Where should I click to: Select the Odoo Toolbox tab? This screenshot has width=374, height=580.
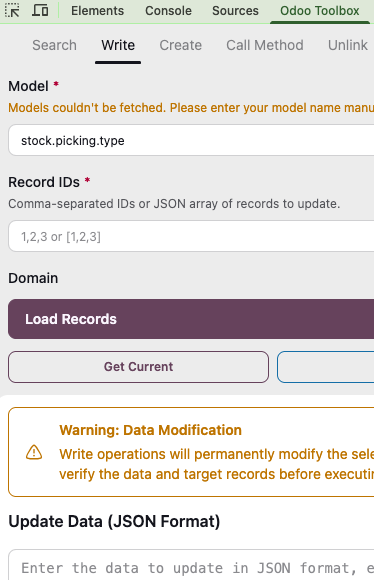point(320,11)
